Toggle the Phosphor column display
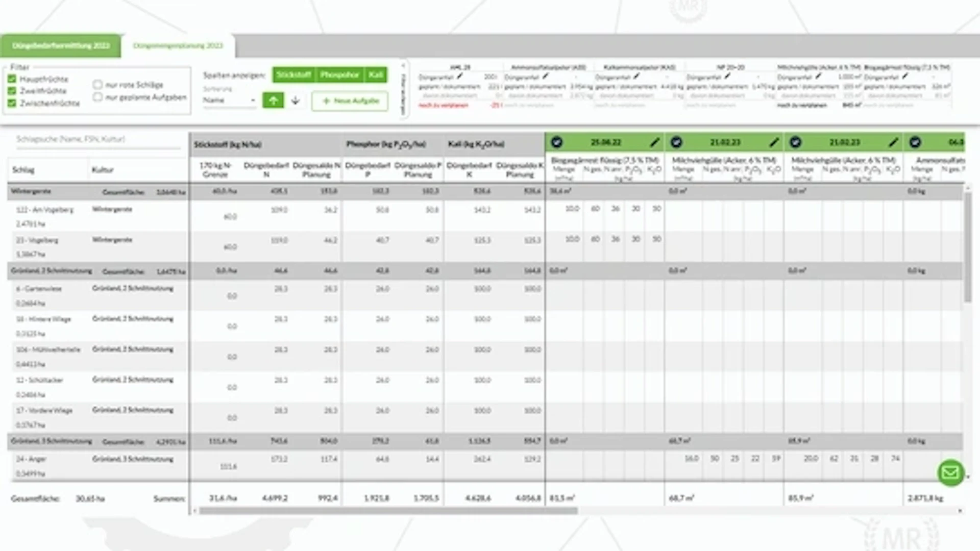Viewport: 980px width, 551px height. tap(339, 74)
